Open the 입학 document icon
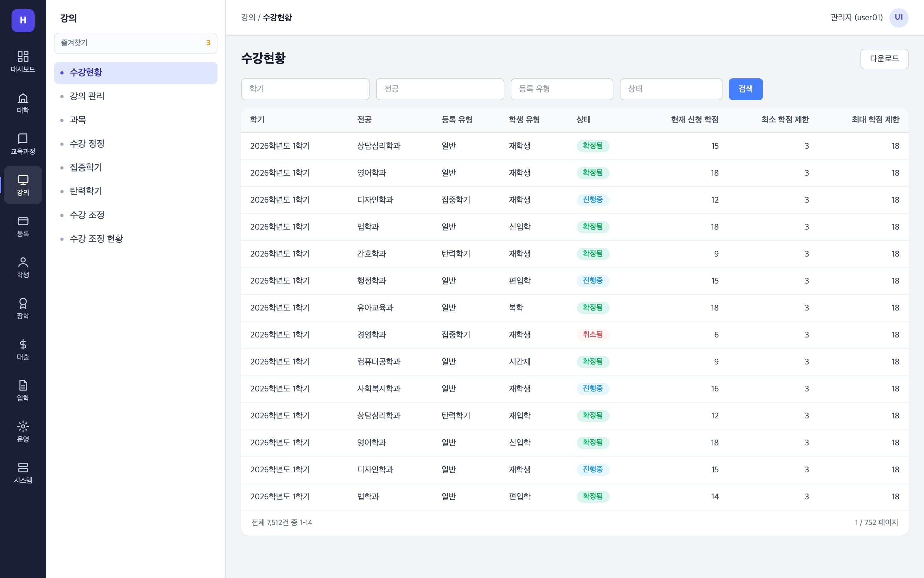The height and width of the screenshot is (578, 924). pos(23,390)
